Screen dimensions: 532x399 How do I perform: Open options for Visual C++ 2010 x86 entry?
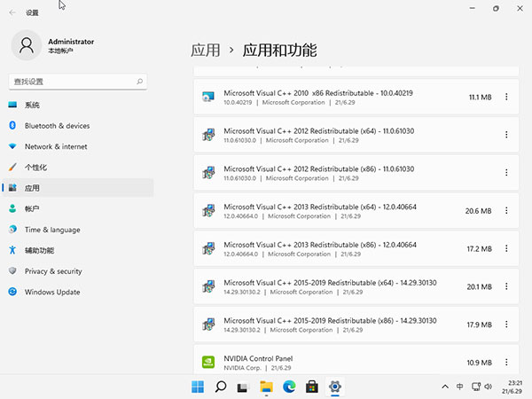coord(506,97)
